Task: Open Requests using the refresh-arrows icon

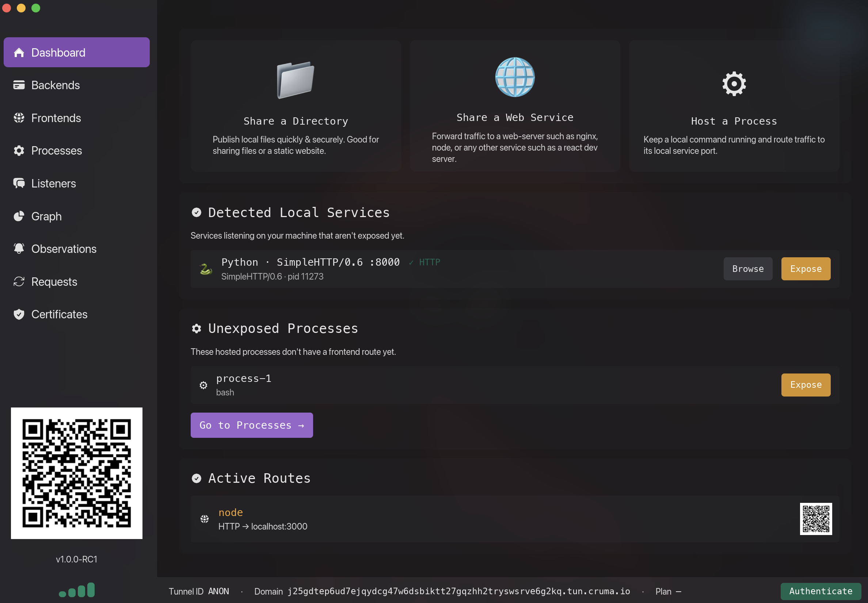Action: 19,281
